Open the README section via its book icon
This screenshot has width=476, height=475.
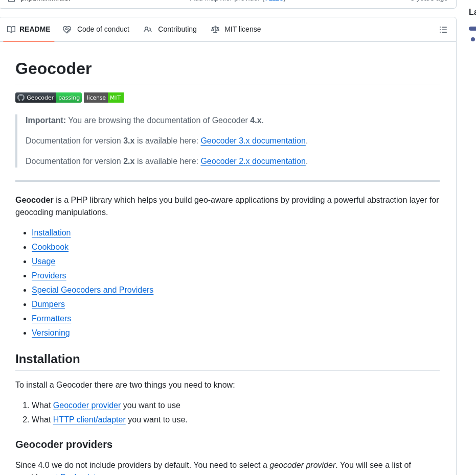point(11,29)
